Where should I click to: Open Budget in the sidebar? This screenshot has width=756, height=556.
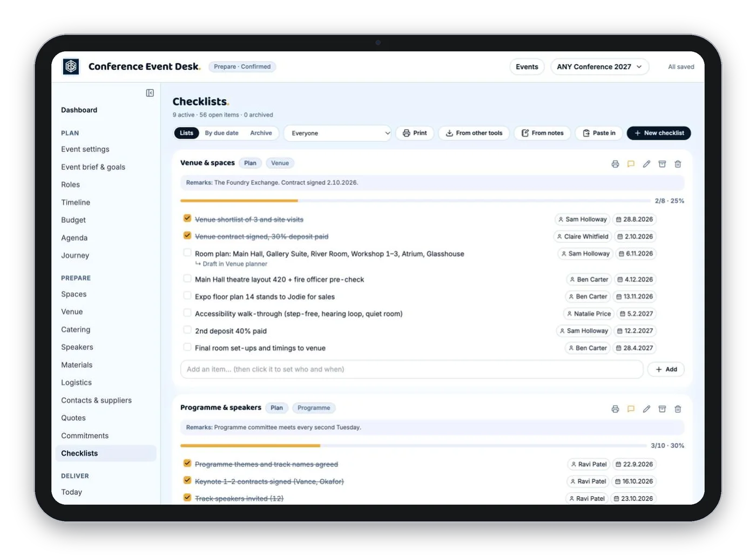point(73,220)
